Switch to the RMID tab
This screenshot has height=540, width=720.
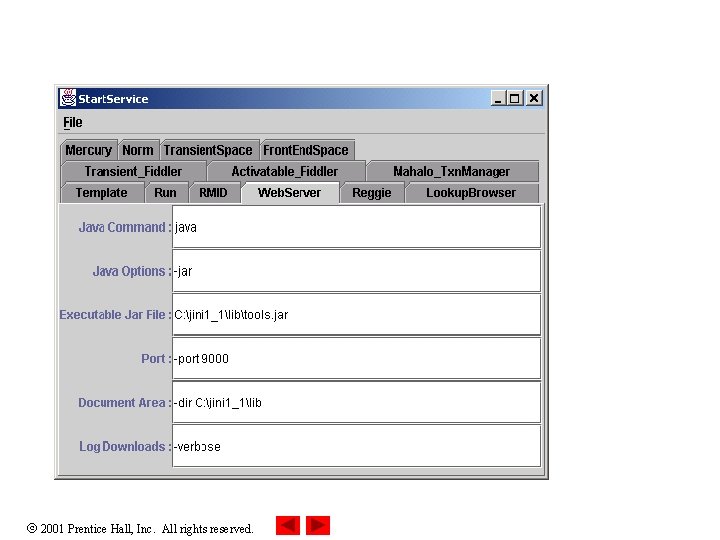[214, 193]
